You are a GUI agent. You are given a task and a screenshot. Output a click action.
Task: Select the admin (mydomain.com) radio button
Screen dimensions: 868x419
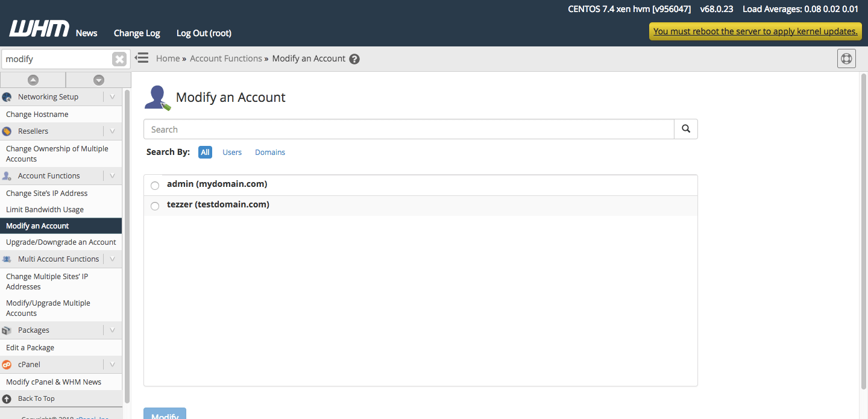point(155,186)
